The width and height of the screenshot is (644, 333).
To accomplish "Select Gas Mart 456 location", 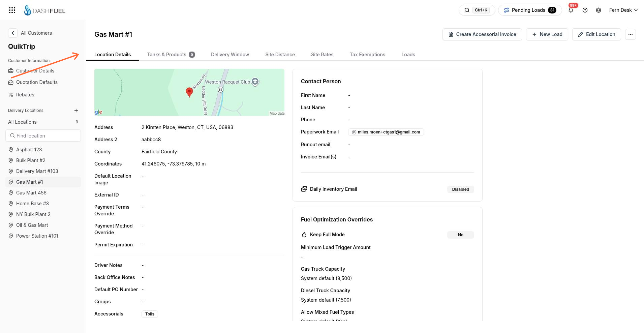I will coord(43,193).
